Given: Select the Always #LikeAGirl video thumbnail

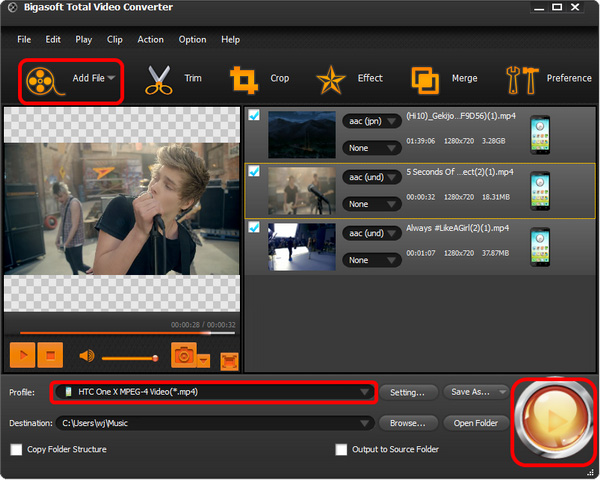Looking at the screenshot, I should [302, 247].
